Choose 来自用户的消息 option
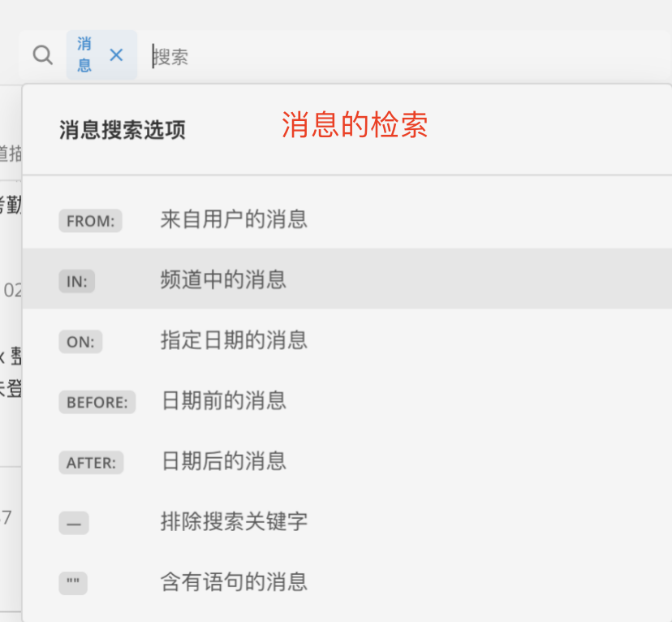The height and width of the screenshot is (622, 672). 234,219
